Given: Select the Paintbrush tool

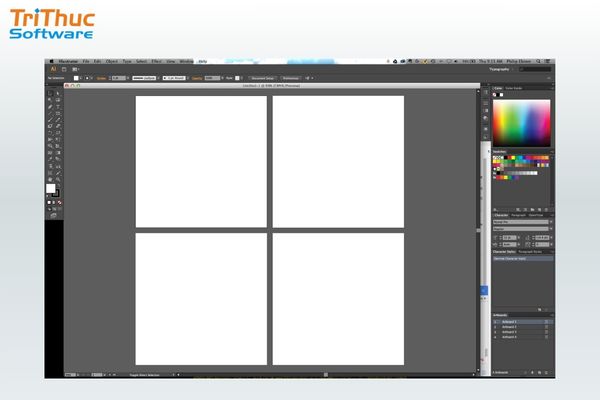Looking at the screenshot, I should pos(50,120).
